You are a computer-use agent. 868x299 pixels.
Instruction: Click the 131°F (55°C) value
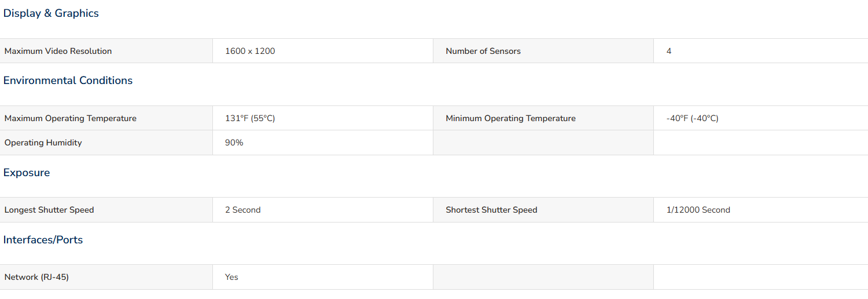click(x=250, y=118)
